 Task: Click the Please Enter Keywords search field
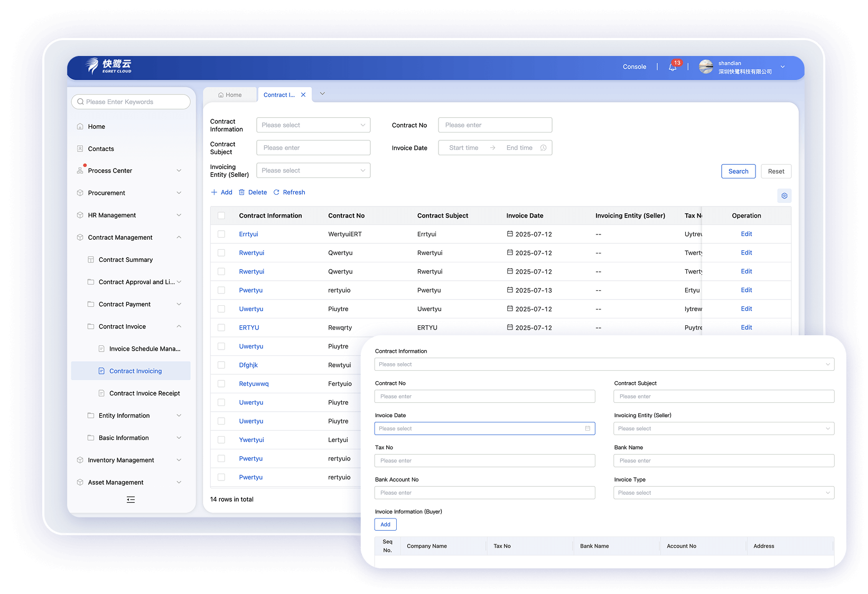pyautogui.click(x=131, y=102)
